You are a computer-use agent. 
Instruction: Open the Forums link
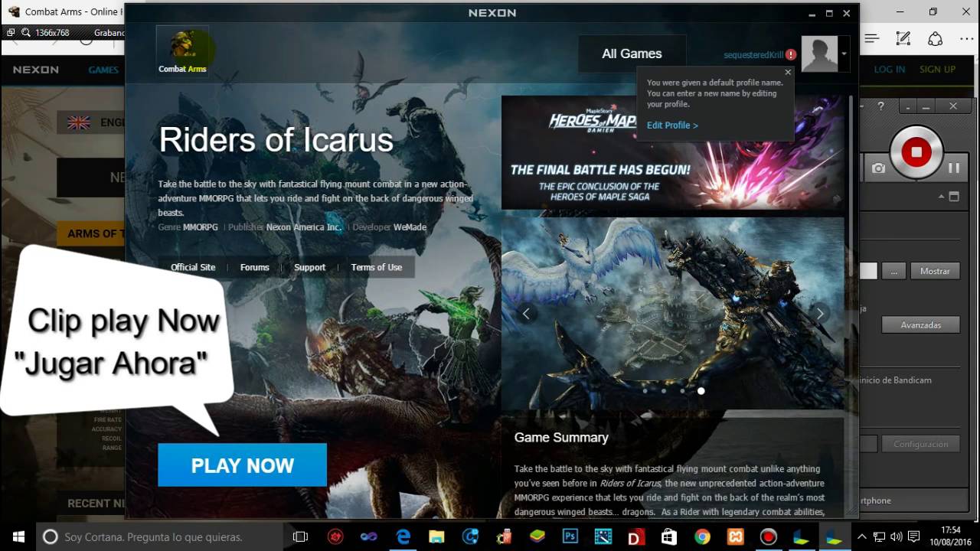(254, 267)
